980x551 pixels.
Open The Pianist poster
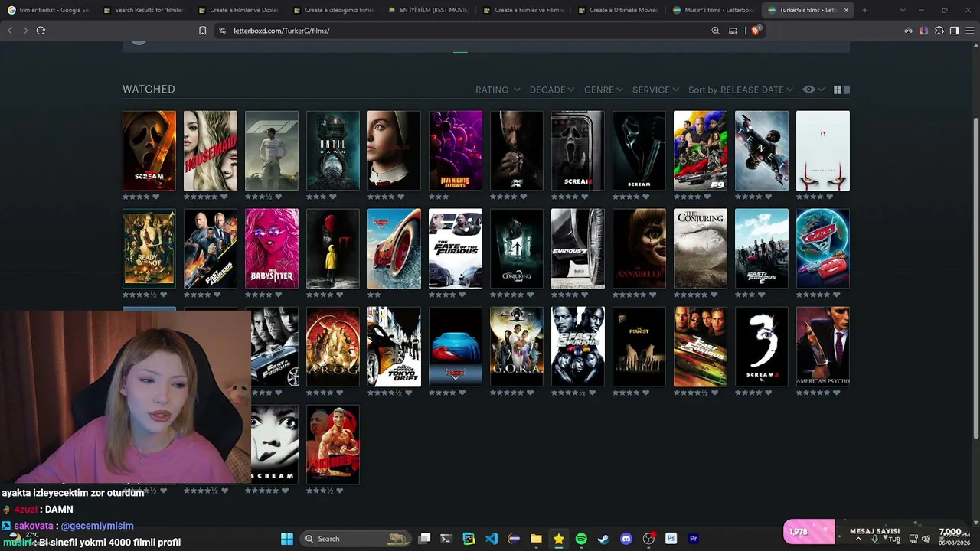point(639,347)
